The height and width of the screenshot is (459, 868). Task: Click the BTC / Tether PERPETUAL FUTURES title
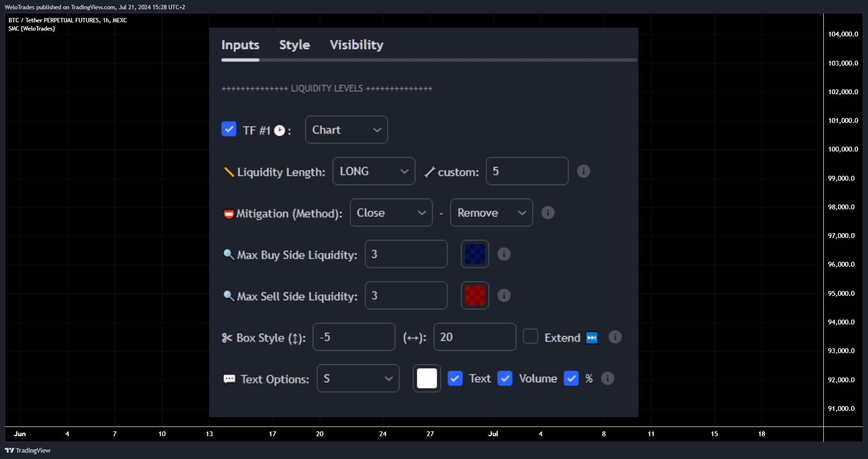(68, 20)
